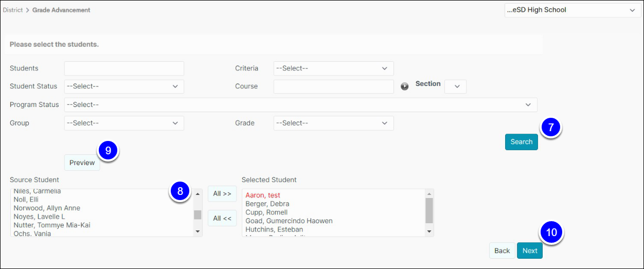This screenshot has width=644, height=269.
Task: Click the Source Student scroll-up arrow
Action: point(198,194)
